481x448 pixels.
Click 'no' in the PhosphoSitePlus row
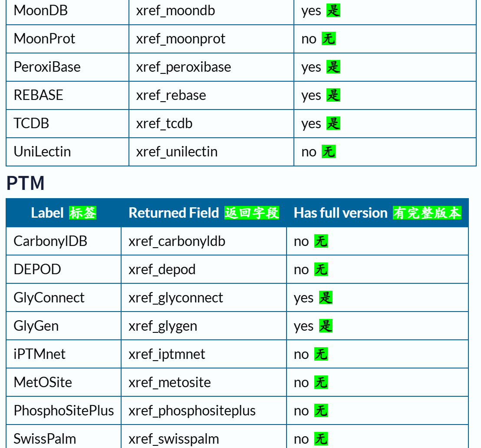tap(301, 411)
